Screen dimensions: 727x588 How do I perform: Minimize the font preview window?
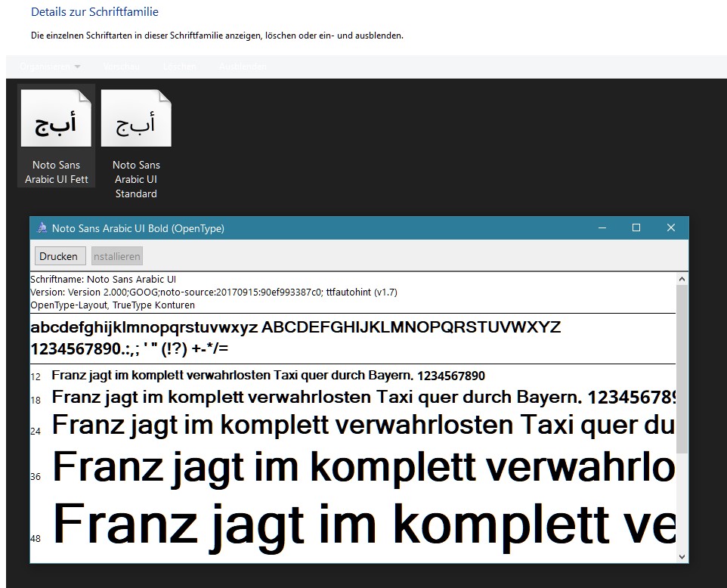602,228
